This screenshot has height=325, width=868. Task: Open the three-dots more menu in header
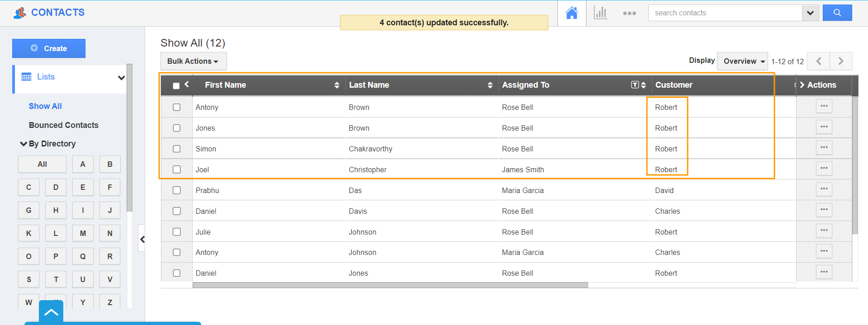click(629, 13)
